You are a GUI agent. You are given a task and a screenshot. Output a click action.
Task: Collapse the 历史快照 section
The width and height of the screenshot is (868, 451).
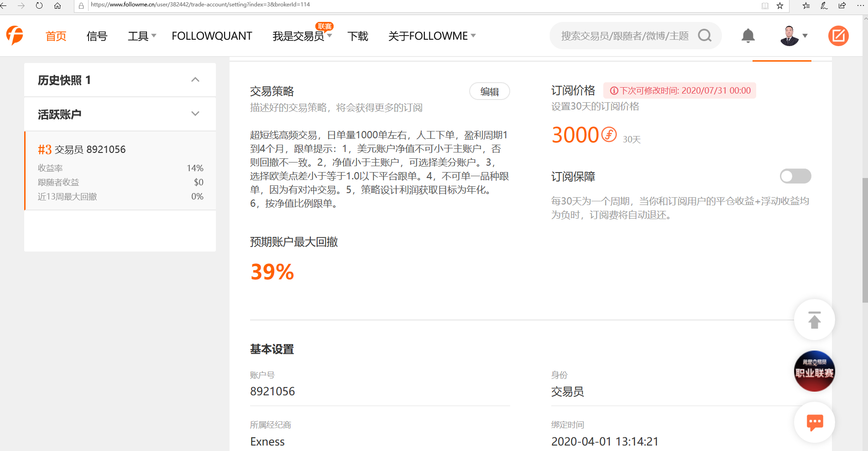(195, 80)
